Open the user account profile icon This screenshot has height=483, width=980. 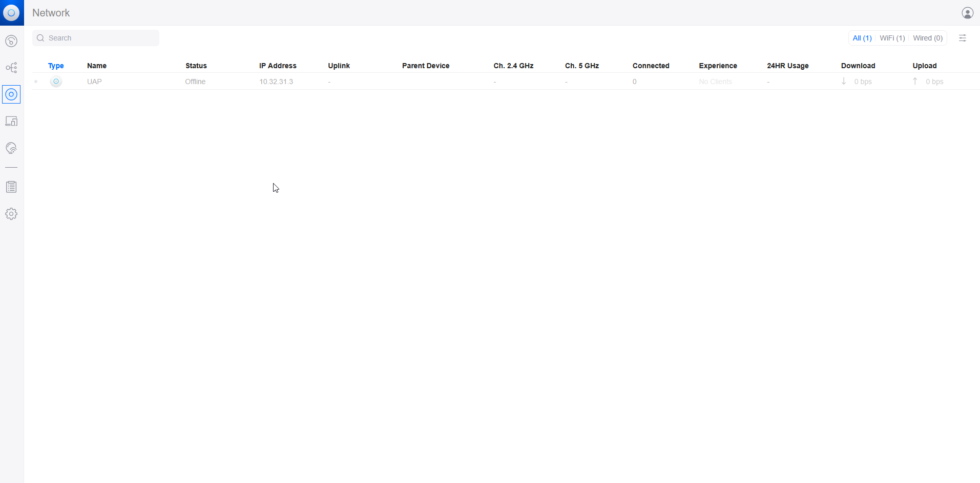click(967, 13)
